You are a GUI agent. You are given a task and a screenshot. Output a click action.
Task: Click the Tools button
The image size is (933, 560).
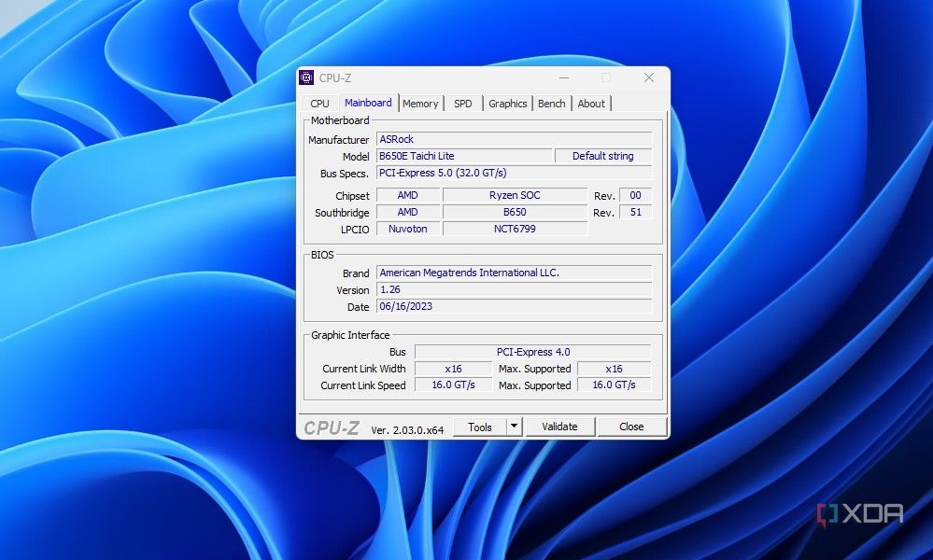coord(480,427)
